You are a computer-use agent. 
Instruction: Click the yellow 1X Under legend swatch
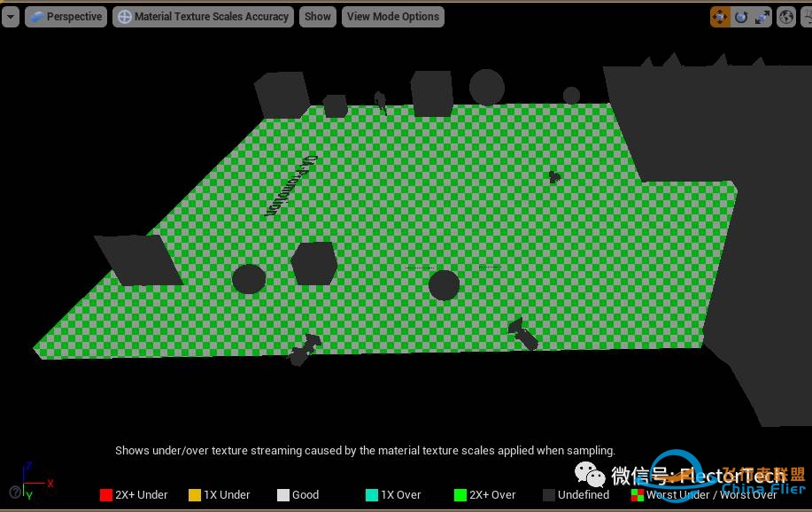pos(195,495)
